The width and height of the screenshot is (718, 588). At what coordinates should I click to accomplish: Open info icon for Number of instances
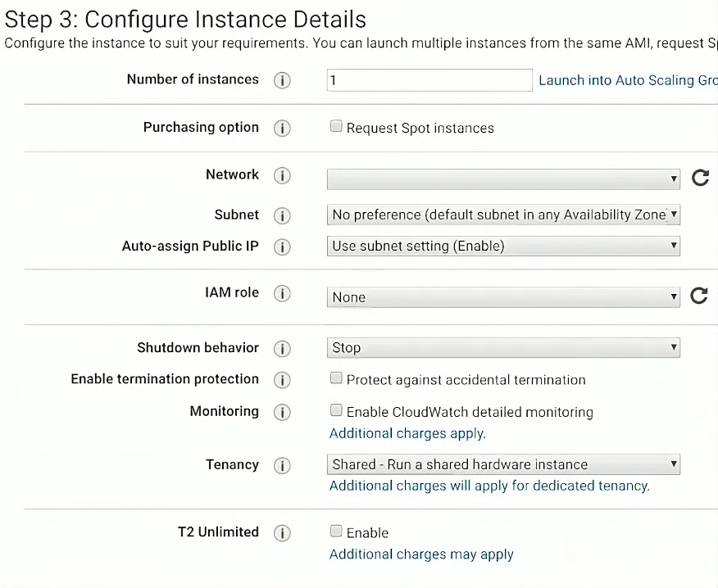282,80
